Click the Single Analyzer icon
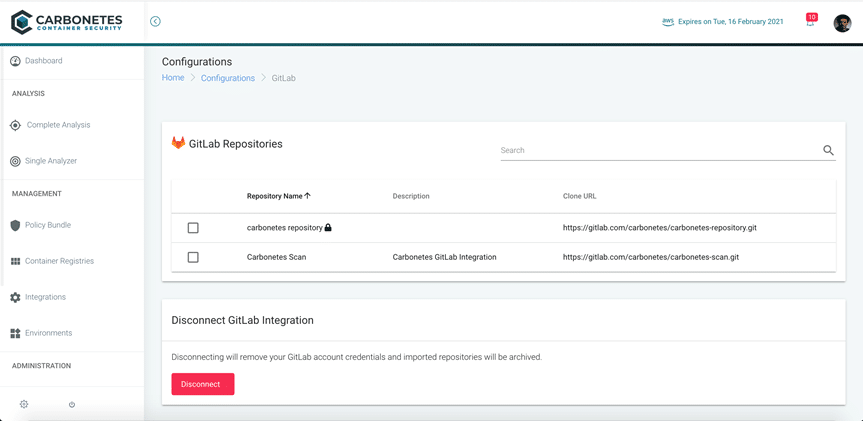This screenshot has width=863, height=421. point(16,161)
